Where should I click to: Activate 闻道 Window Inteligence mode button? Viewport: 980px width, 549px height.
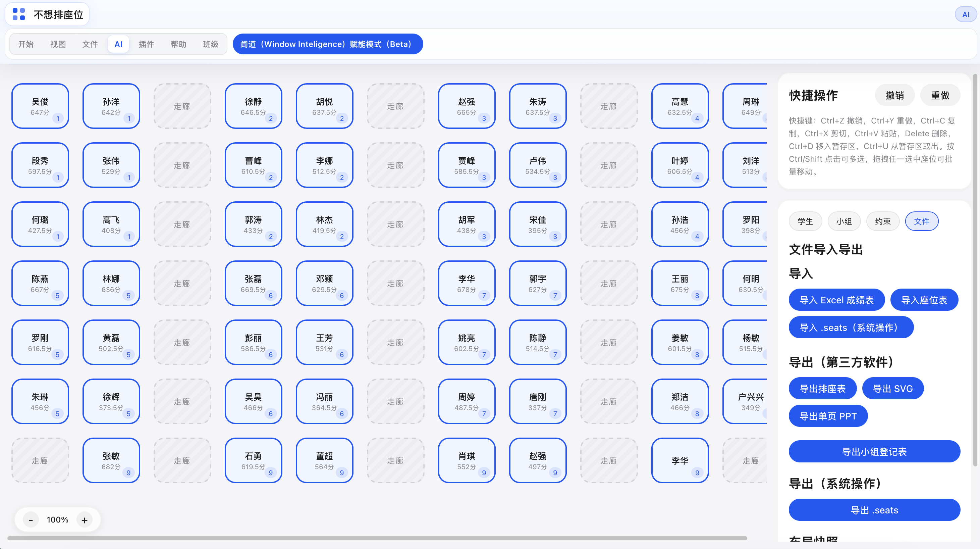click(x=328, y=44)
